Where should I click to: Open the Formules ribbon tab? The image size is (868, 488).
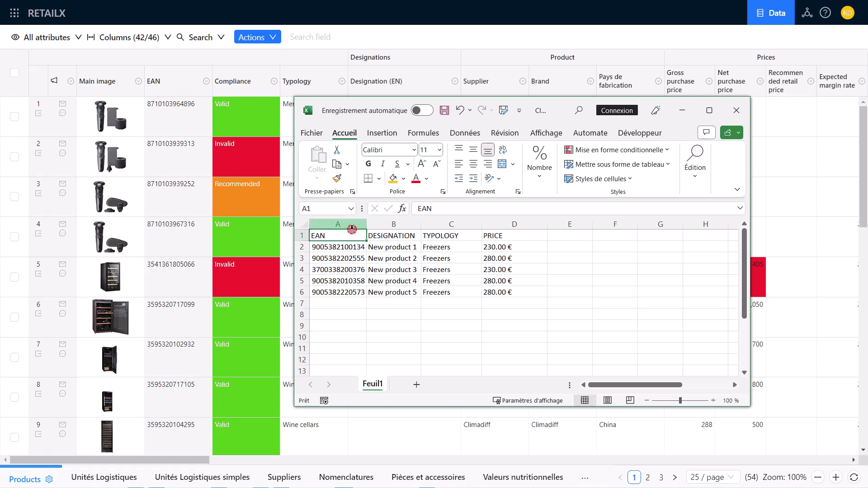pos(423,133)
